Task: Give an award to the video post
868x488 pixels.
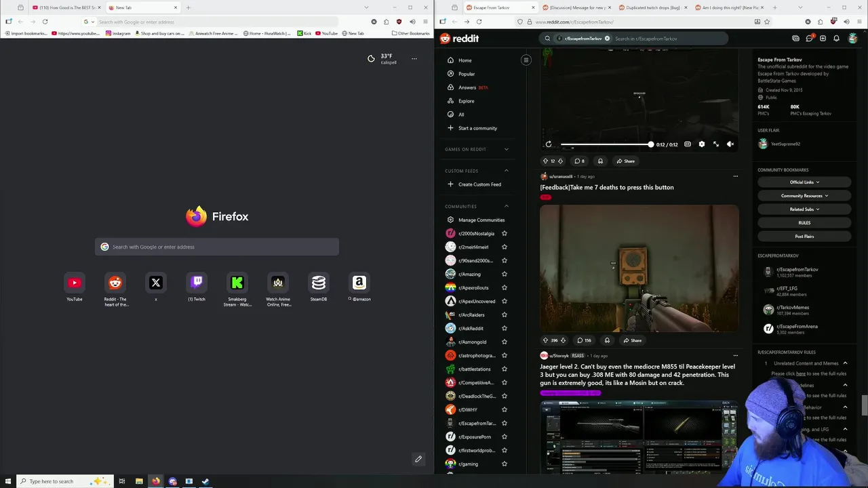Action: pos(600,161)
